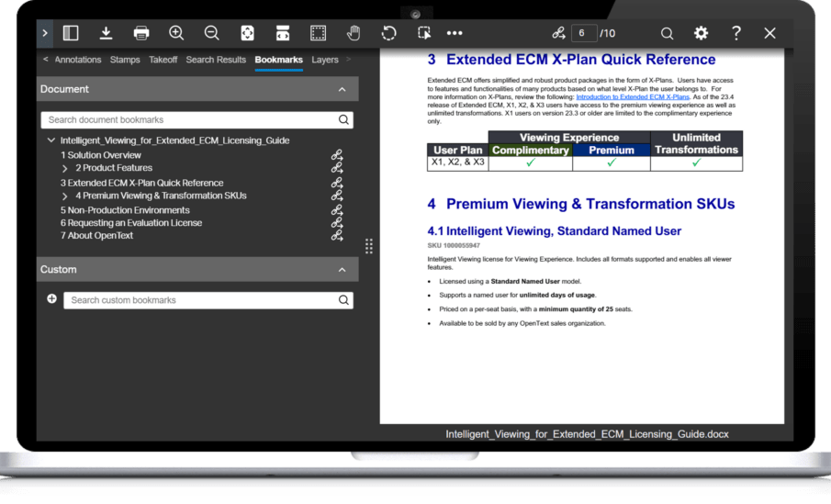
Task: Click the custom bookmarks search magnifier
Action: pyautogui.click(x=343, y=300)
